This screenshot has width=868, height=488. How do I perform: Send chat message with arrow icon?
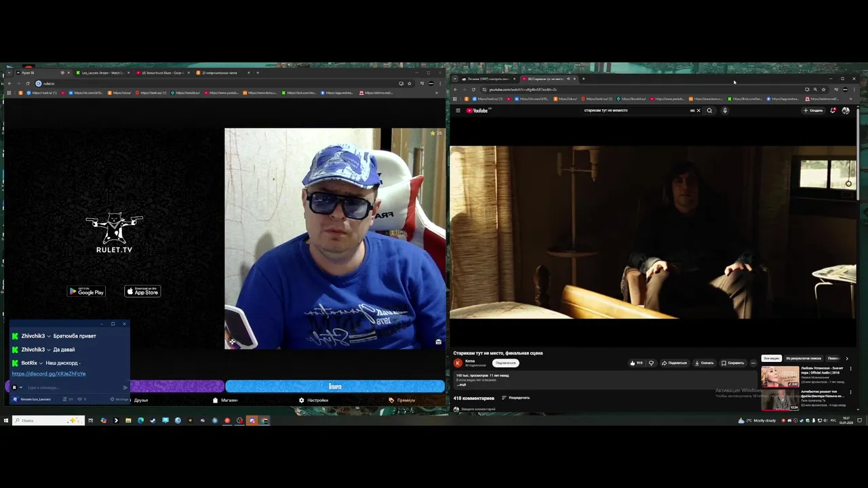tap(125, 388)
